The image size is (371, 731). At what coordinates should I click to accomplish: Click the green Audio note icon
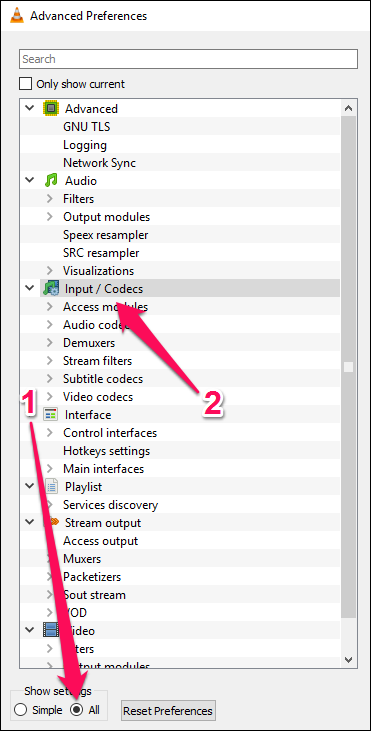tap(50, 180)
